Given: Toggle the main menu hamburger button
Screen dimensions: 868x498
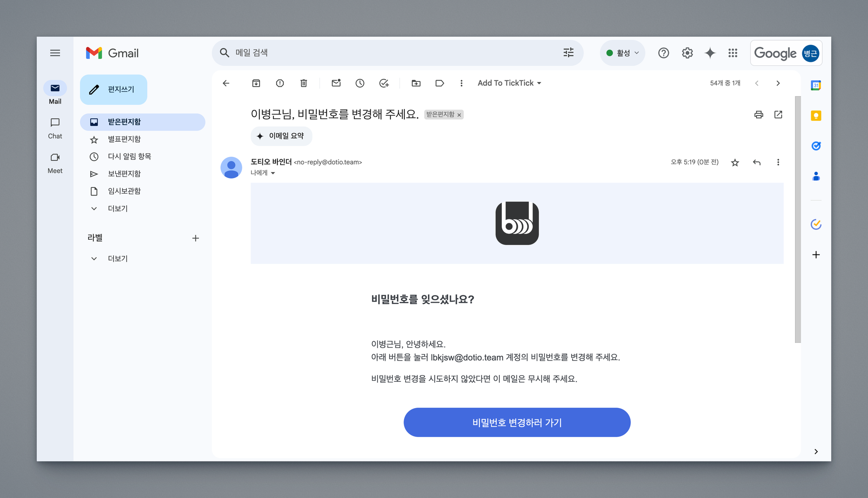Looking at the screenshot, I should (55, 53).
